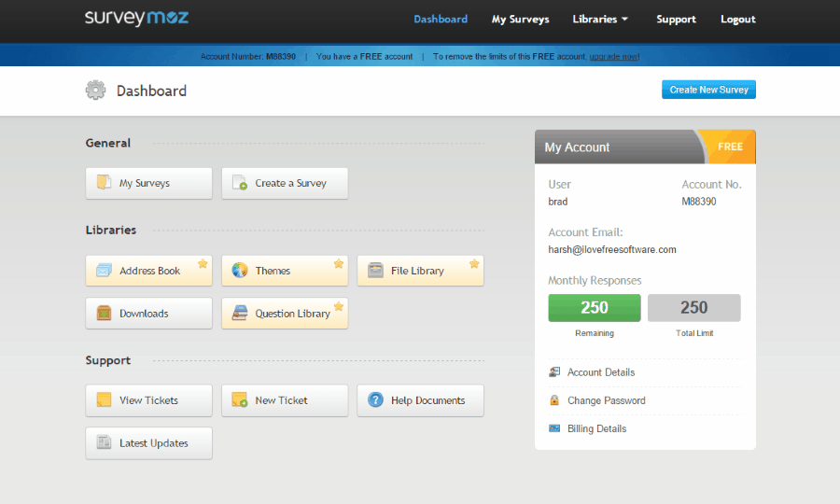Expand the Libraries dropdown arrow
Screen dimensions: 840x504
[x=624, y=20]
